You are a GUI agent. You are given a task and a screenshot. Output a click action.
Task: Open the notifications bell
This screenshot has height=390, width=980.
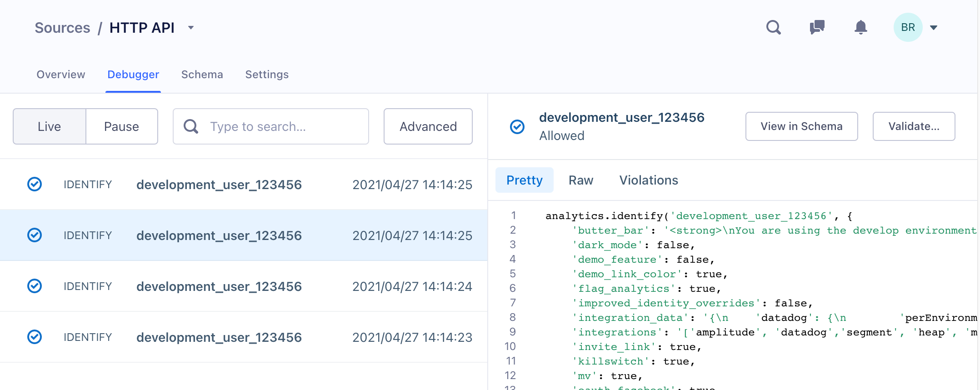(x=860, y=28)
